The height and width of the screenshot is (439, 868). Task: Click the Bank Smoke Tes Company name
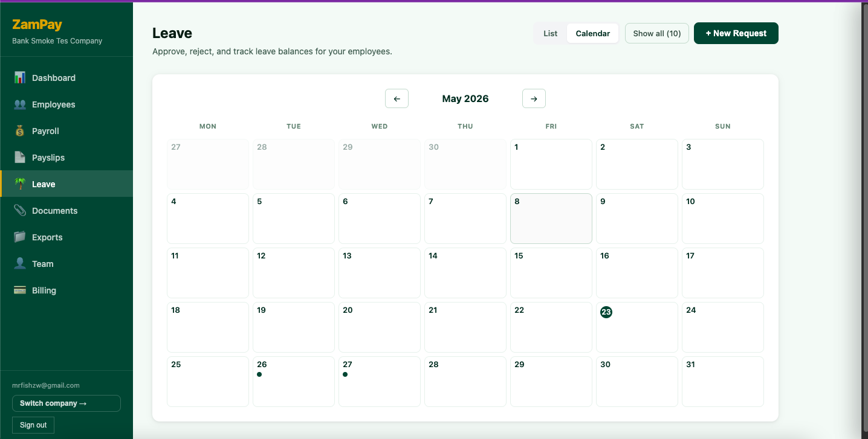click(x=57, y=41)
